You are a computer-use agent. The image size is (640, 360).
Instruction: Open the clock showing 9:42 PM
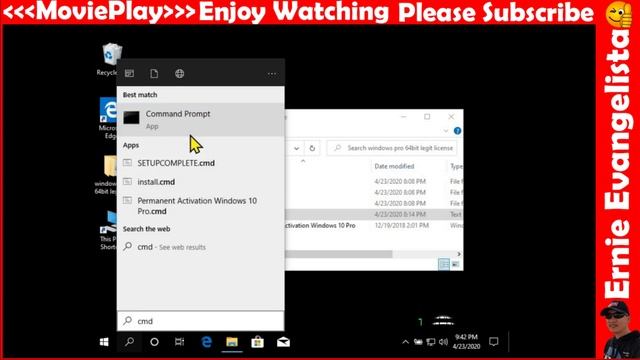[x=466, y=342]
